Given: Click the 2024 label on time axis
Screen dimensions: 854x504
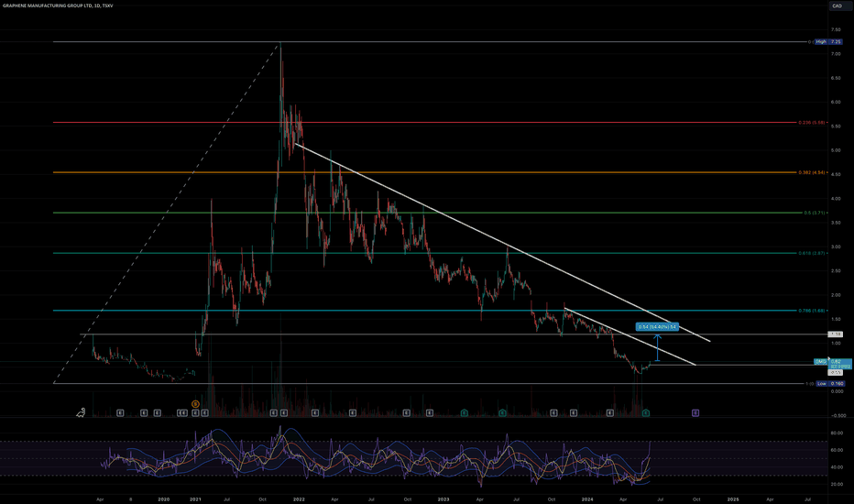Looking at the screenshot, I should tap(587, 499).
